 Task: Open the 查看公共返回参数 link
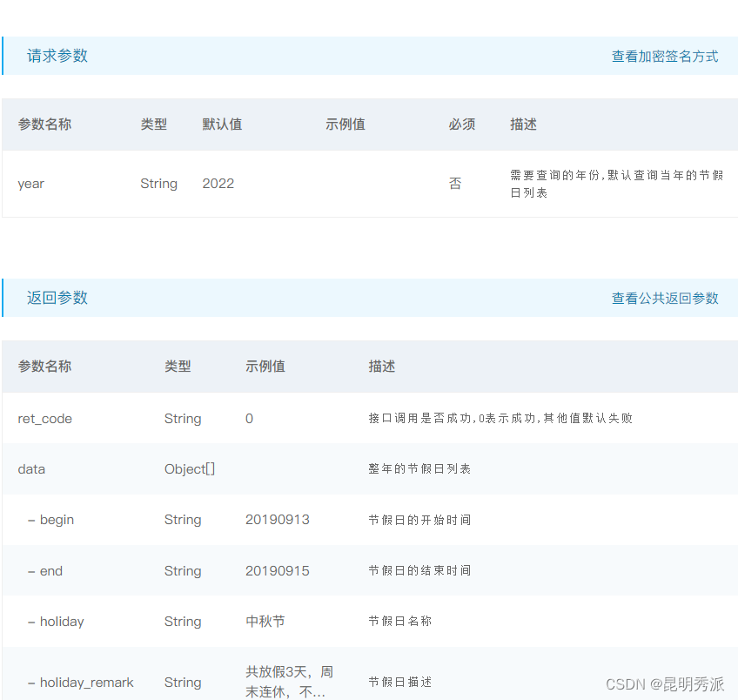pos(665,298)
